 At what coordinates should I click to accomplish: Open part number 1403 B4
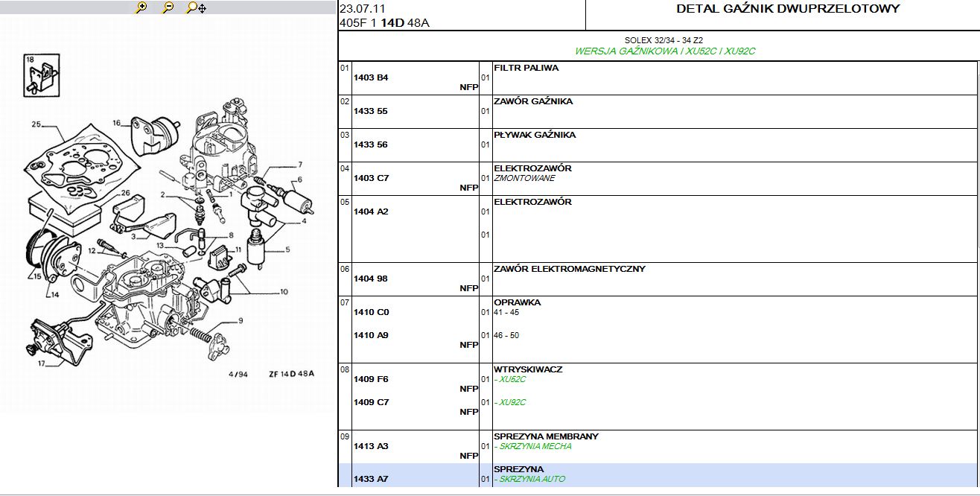coord(371,77)
